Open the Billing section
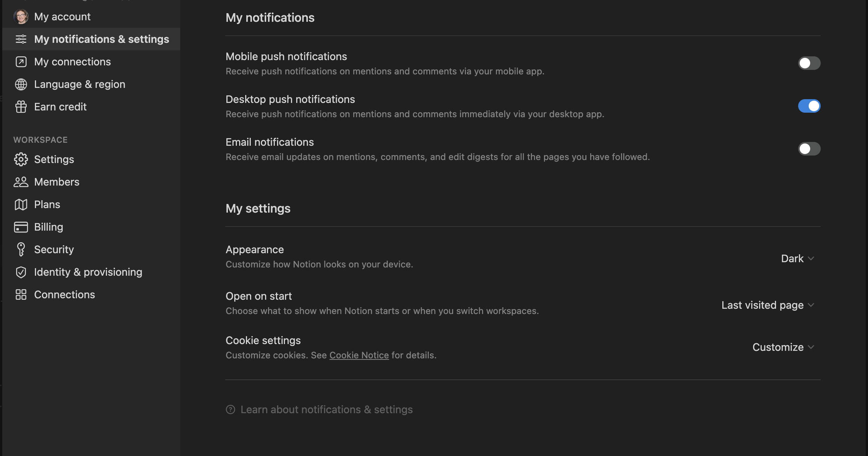 [49, 226]
